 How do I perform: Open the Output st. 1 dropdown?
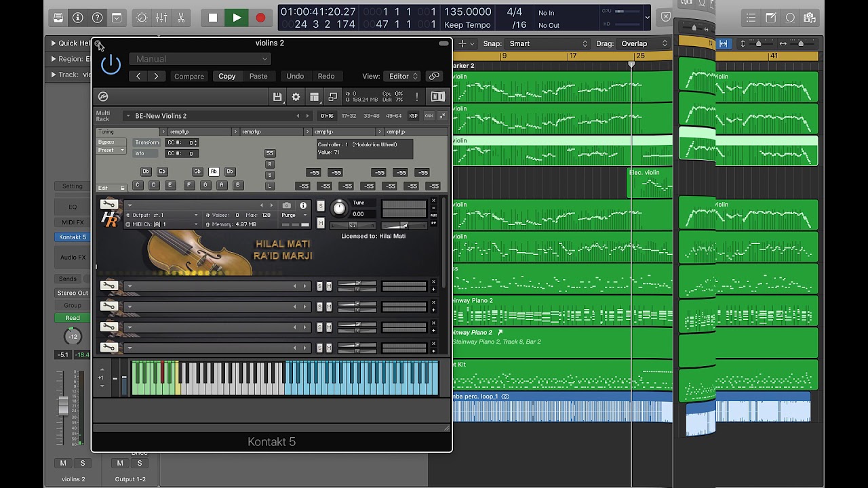pos(162,215)
